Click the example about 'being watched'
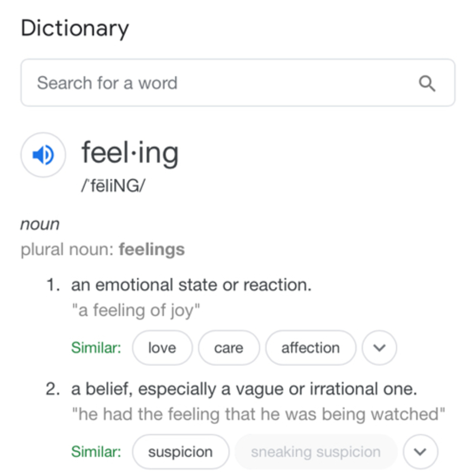This screenshot has width=476, height=476. [258, 414]
